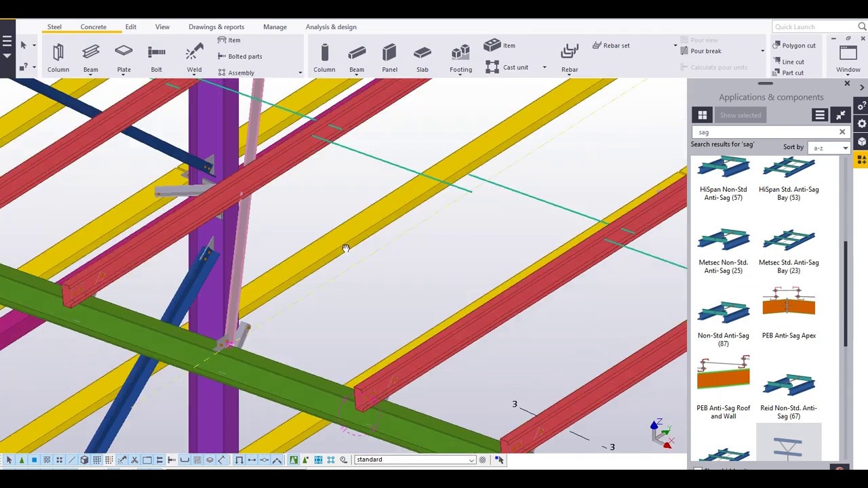Click the Show selected button
868x488 pixels.
pos(741,115)
